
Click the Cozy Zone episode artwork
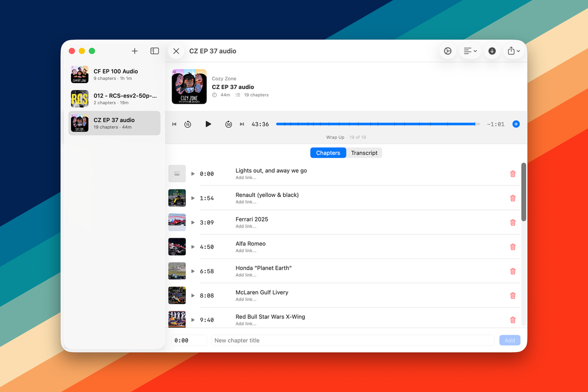(x=189, y=87)
